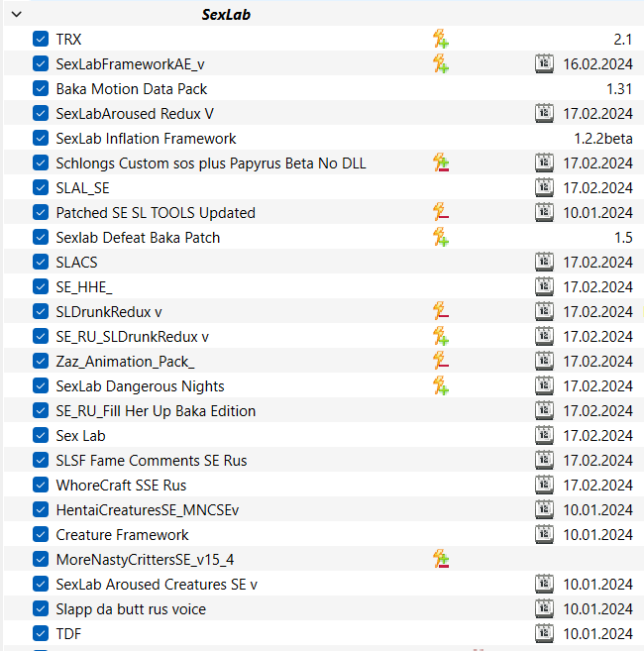Select Patched SE SL TOOLS Updated entry
This screenshot has height=651, width=644.
[x=156, y=213]
